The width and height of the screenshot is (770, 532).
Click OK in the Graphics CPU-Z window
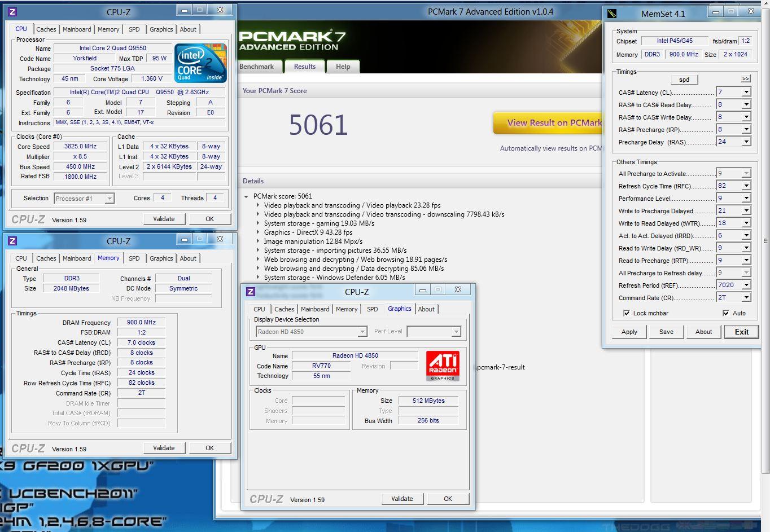pos(448,499)
